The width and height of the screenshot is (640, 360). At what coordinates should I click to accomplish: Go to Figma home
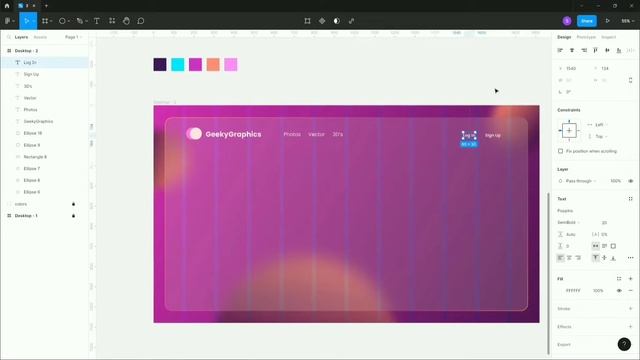[x=7, y=6]
